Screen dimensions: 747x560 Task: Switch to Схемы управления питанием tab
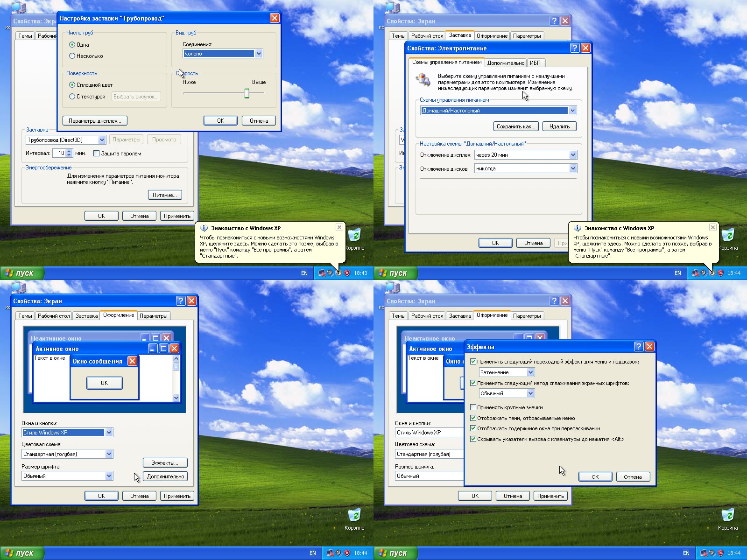pos(447,62)
